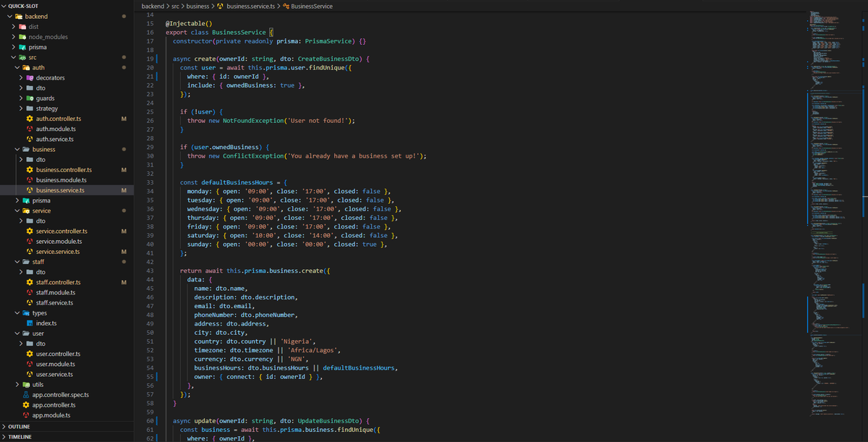The width and height of the screenshot is (868, 442).
Task: Click the utils folder icon
Action: pos(26,385)
